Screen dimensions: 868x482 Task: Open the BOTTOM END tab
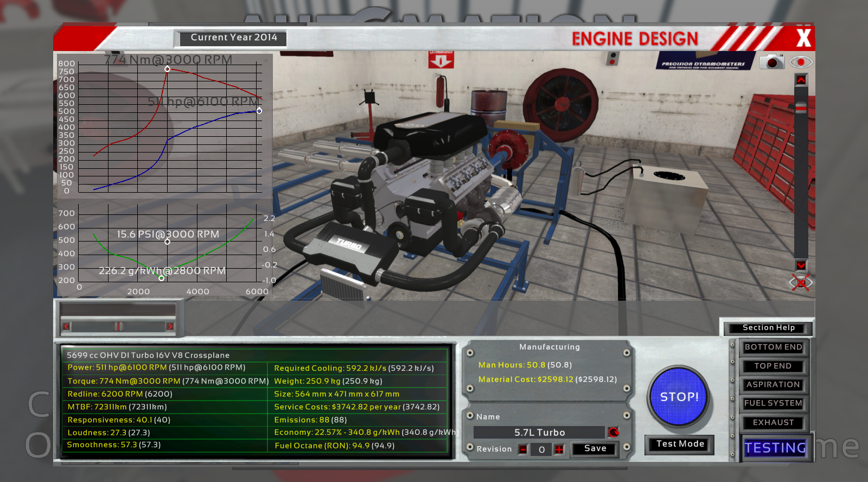point(773,347)
